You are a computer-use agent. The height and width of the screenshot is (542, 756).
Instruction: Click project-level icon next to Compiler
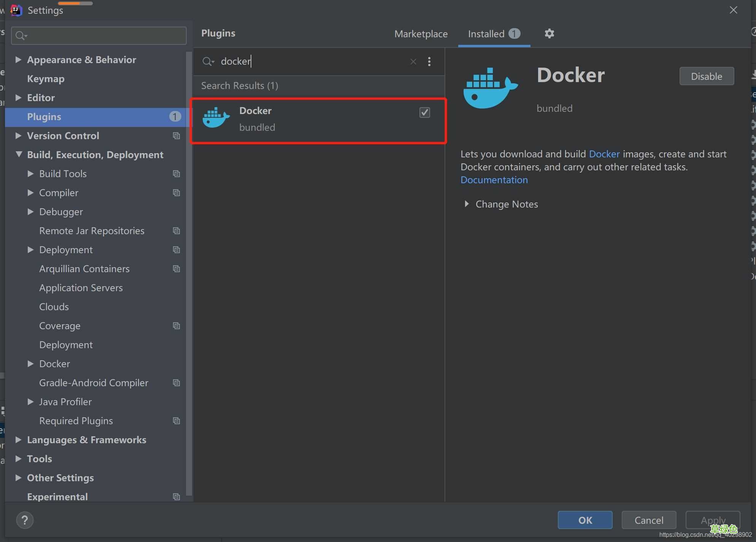(x=176, y=193)
